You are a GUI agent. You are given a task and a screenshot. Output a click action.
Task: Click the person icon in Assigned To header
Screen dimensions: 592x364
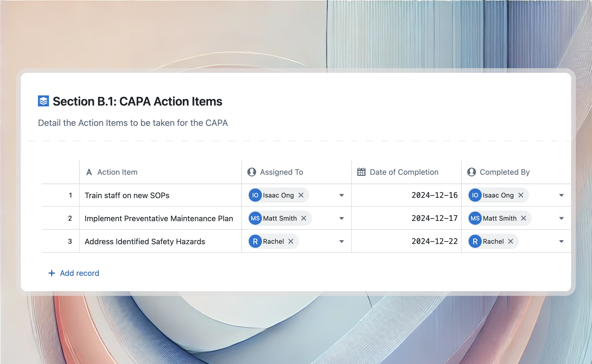[251, 172]
